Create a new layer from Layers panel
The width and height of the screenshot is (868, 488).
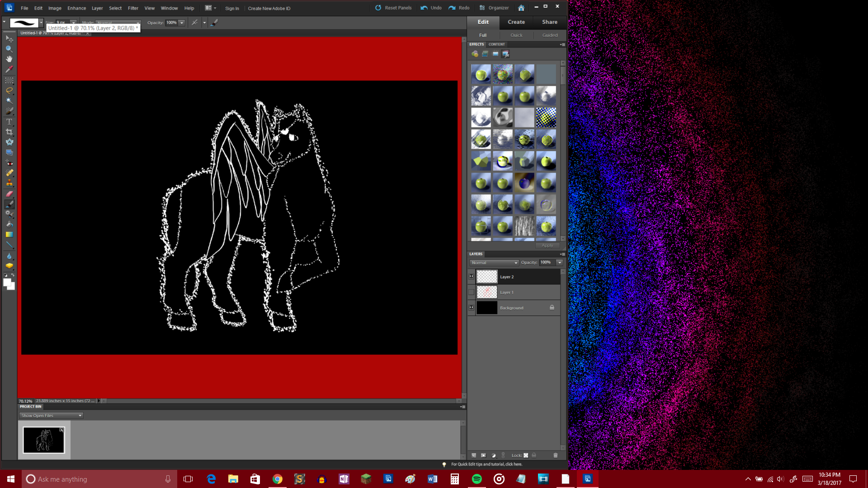click(x=474, y=455)
